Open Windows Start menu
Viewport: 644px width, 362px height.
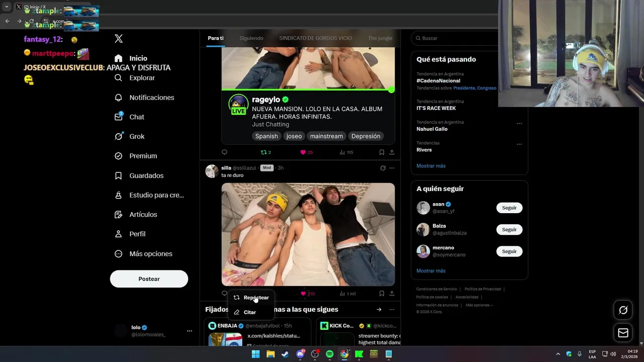(x=256, y=354)
